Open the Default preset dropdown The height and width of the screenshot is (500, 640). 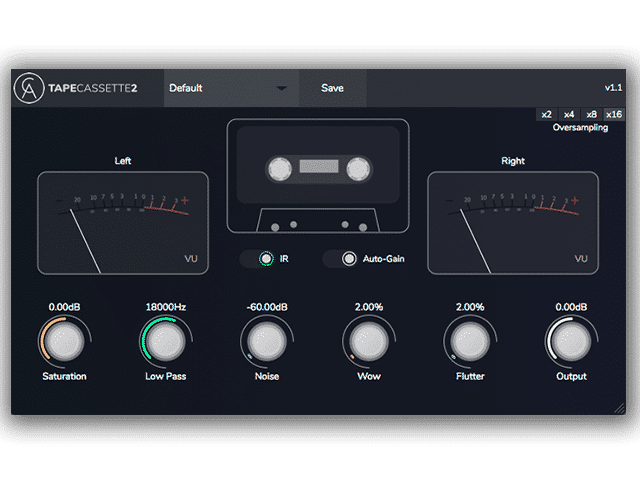coord(231,88)
